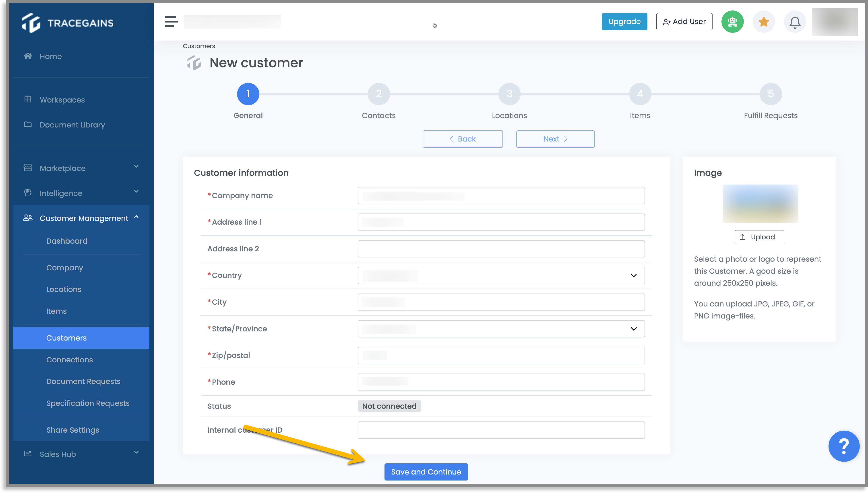868x493 pixels.
Task: Select step 2 Contacts circle
Action: click(x=379, y=94)
